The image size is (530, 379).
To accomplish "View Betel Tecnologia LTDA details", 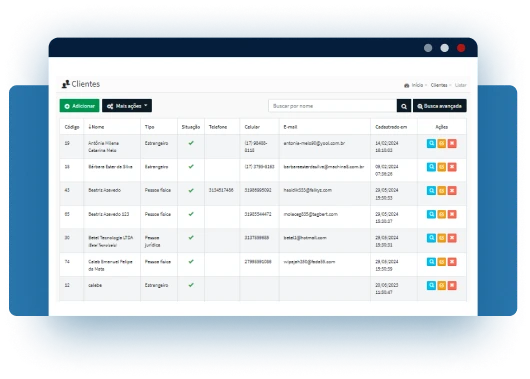I will click(431, 238).
